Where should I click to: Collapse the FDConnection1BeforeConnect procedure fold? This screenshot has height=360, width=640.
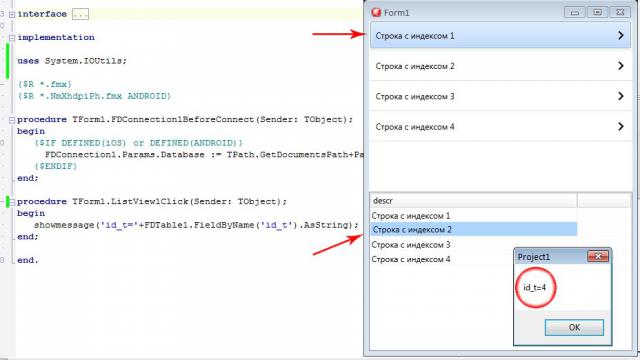click(12, 120)
